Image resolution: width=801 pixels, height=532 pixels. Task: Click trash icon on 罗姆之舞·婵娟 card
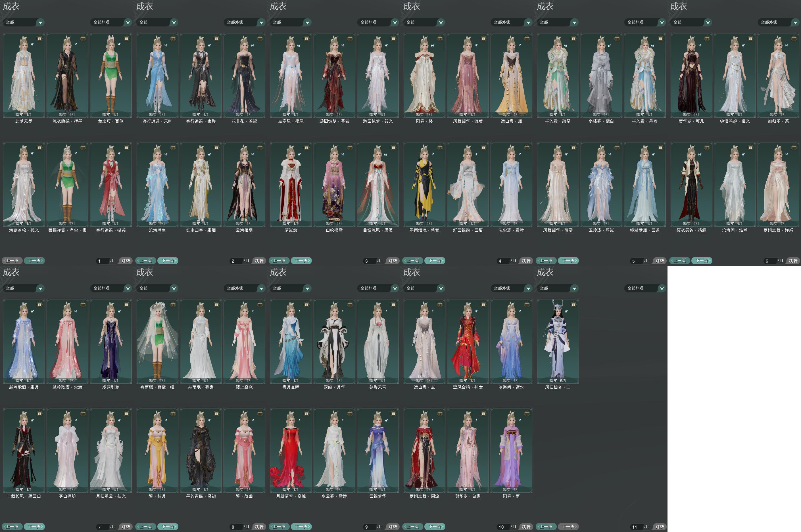click(794, 147)
